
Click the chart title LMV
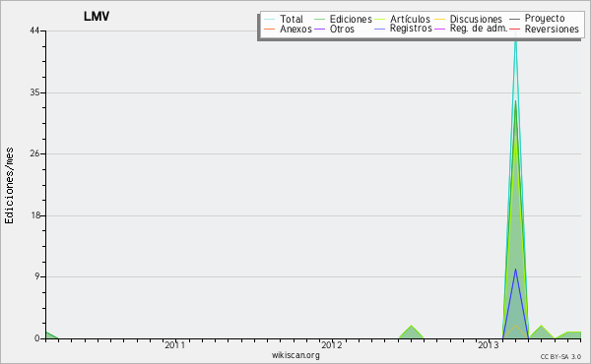[97, 17]
